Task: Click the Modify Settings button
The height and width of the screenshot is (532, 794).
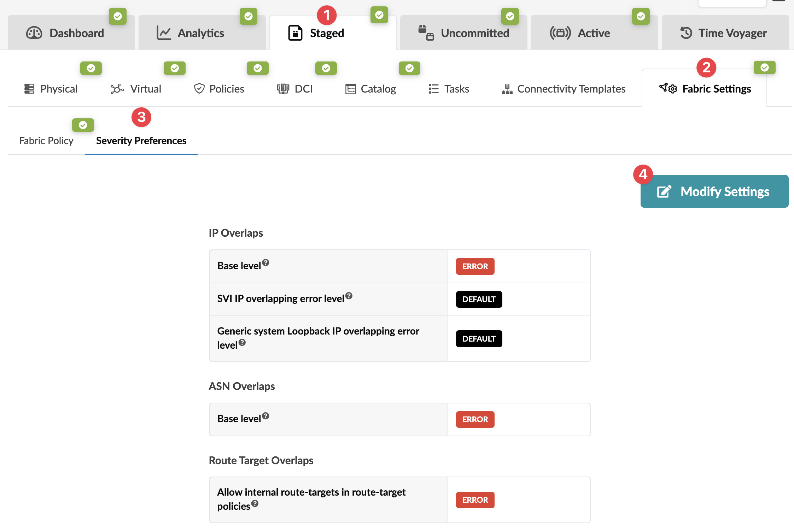Action: pyautogui.click(x=714, y=191)
